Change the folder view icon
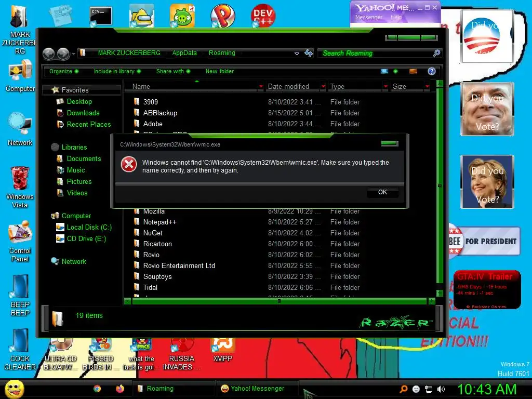532x399 pixels. click(x=384, y=71)
